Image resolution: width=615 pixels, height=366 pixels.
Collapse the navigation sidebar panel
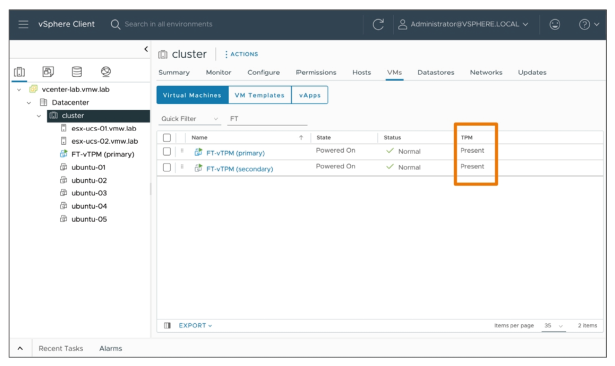pos(146,49)
